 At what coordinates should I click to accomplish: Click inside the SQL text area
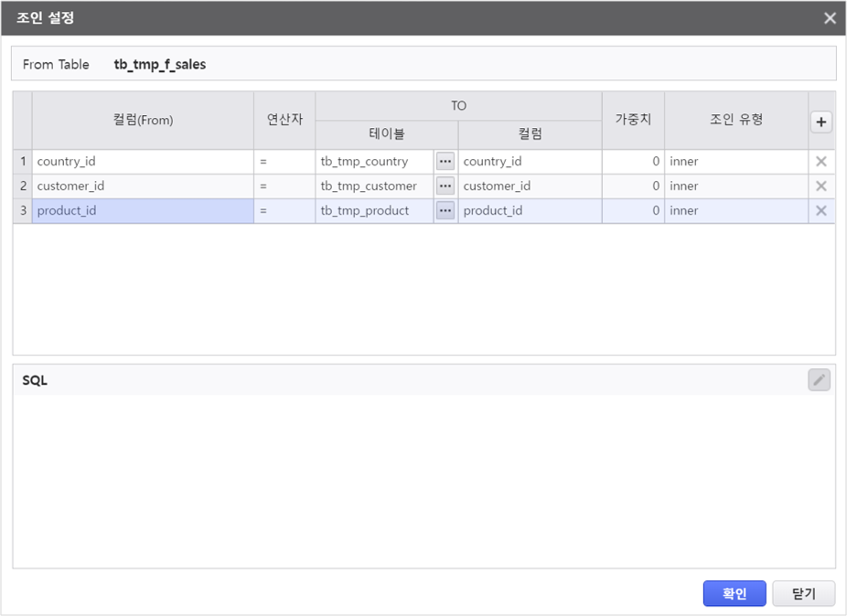coord(424,481)
